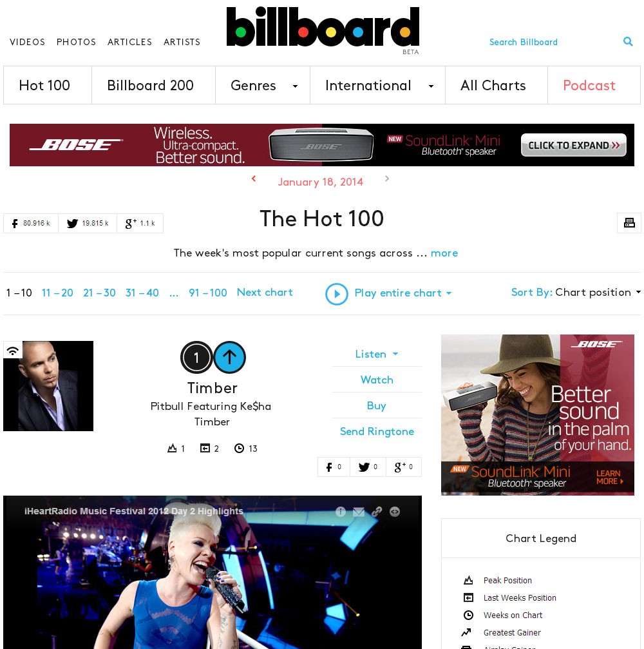This screenshot has width=644, height=649.
Task: Click the video email share icon
Action: [x=359, y=512]
